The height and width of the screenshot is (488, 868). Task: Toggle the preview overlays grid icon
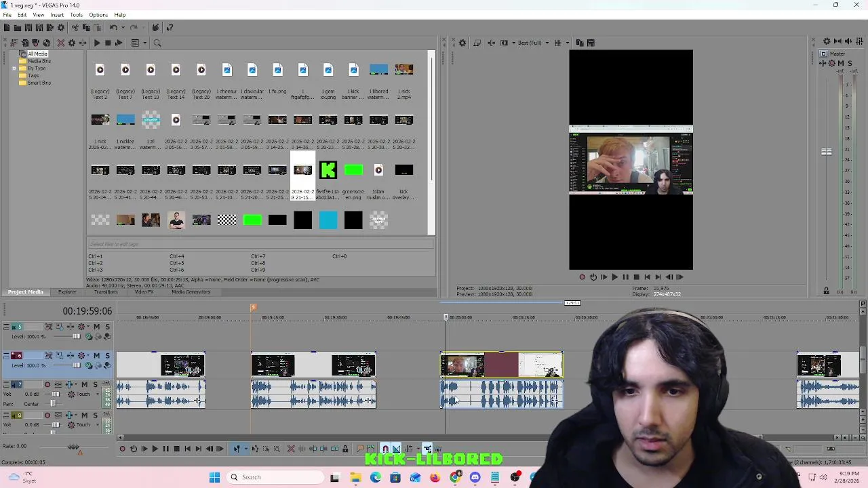pyautogui.click(x=557, y=43)
